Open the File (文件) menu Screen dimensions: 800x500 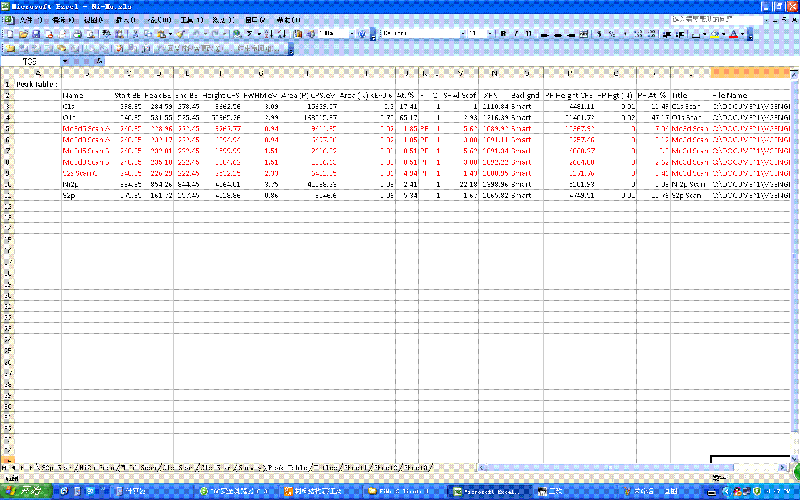30,20
